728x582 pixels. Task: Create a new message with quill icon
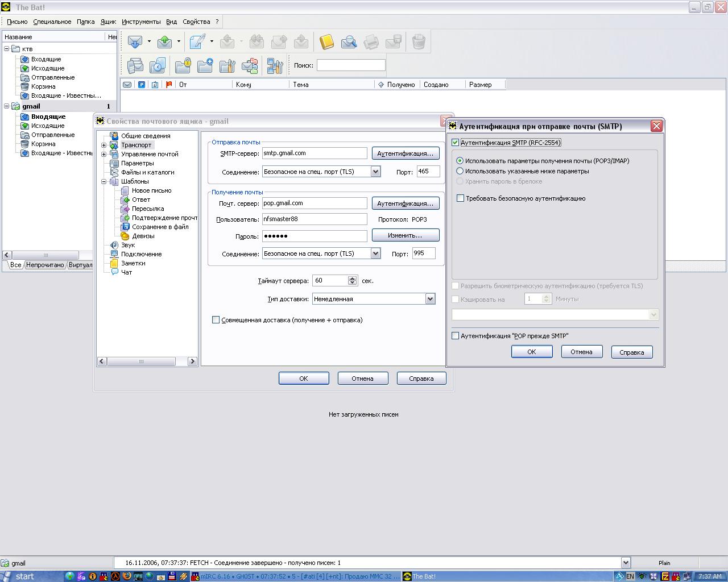(197, 41)
